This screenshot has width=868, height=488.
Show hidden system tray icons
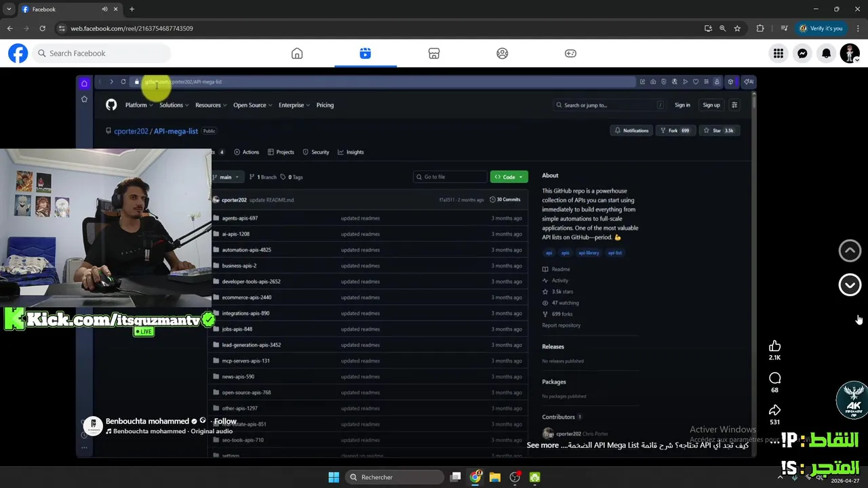pos(780,477)
